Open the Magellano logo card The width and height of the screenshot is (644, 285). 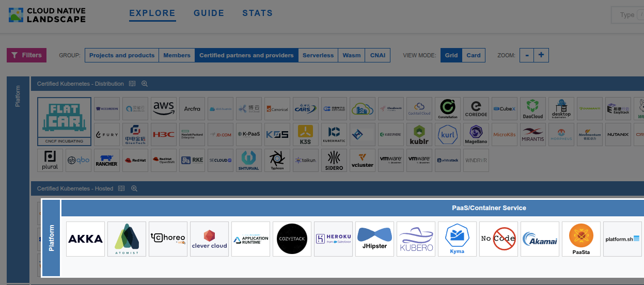click(x=476, y=134)
